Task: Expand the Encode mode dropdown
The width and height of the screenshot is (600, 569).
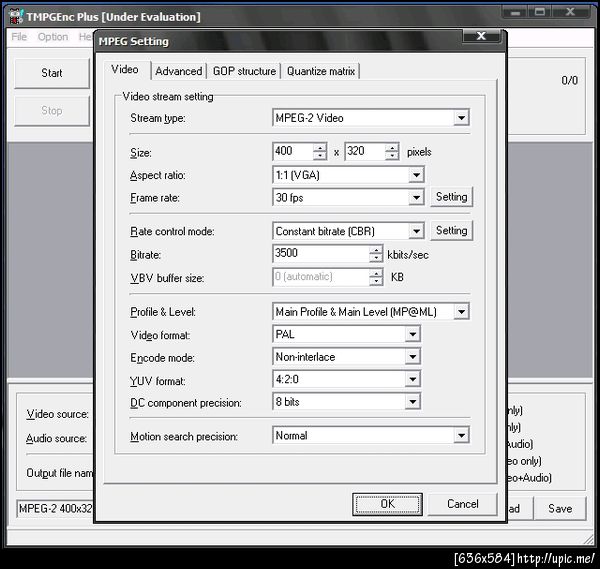Action: (x=412, y=357)
